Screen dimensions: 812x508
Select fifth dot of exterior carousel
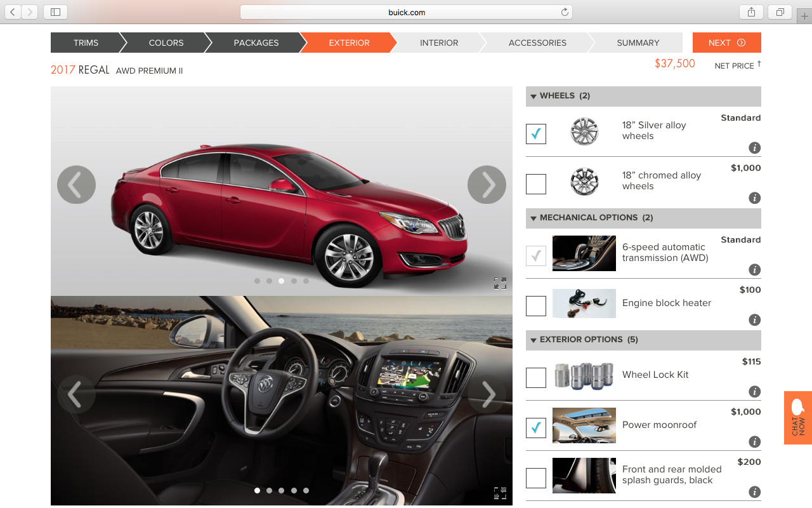pos(306,281)
